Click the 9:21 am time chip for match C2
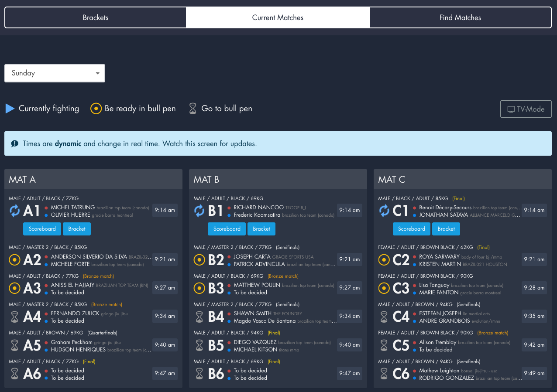The image size is (557, 392). (x=534, y=259)
